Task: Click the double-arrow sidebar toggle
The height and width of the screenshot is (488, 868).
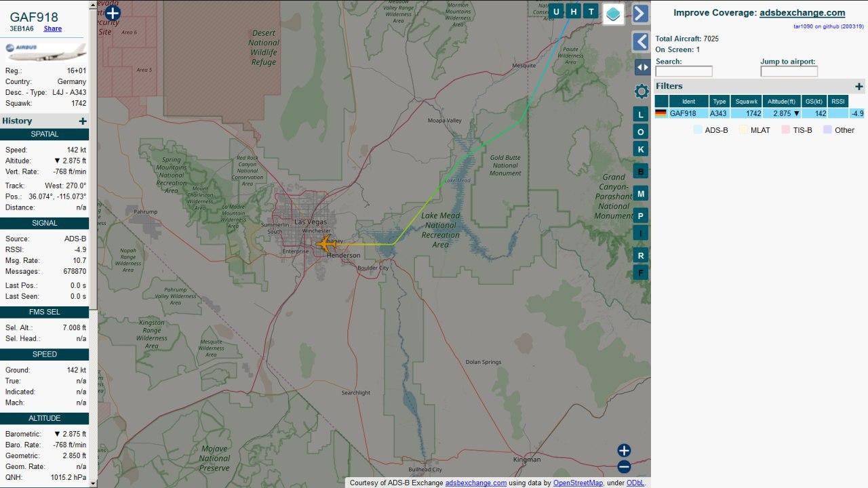Action: click(x=642, y=67)
